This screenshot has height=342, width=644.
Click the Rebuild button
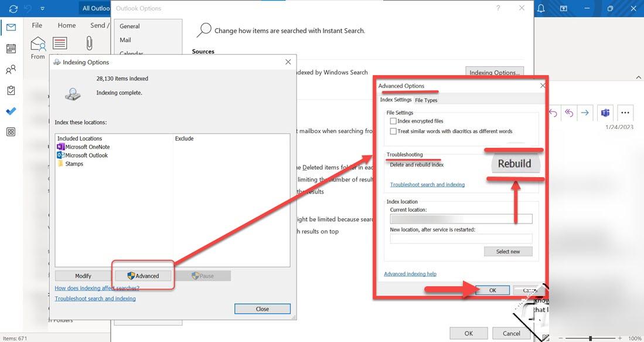(x=514, y=164)
